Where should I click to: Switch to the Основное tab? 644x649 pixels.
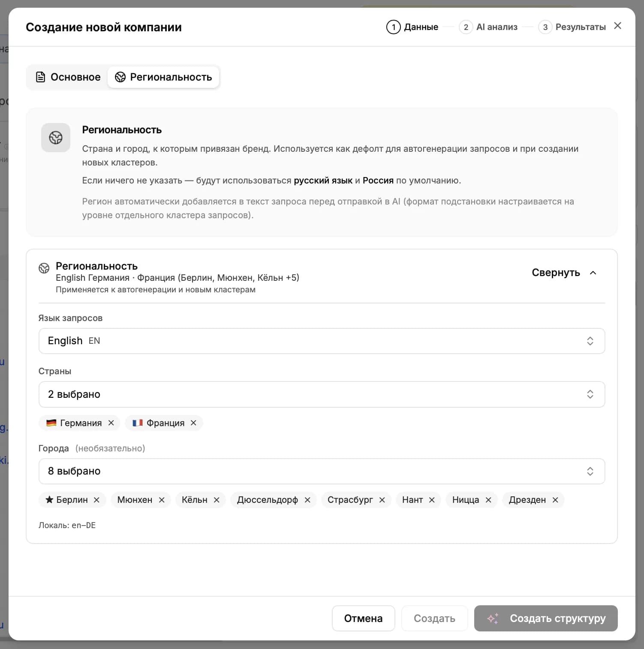(x=68, y=77)
